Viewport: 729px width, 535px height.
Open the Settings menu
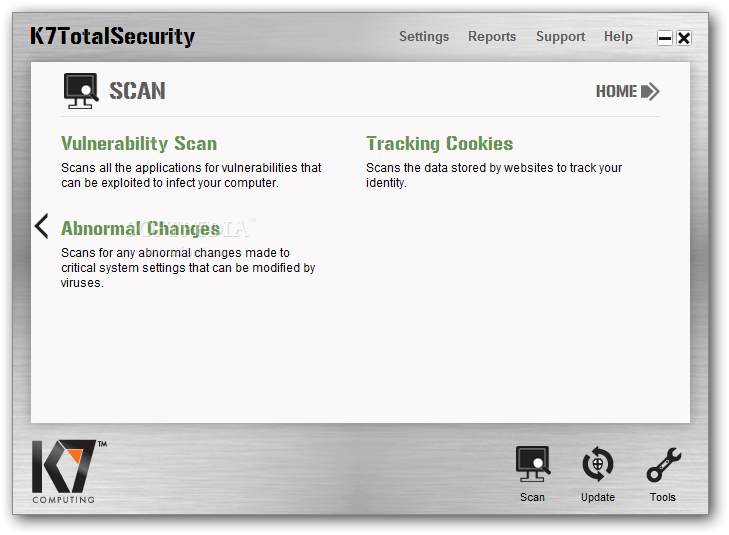pyautogui.click(x=424, y=36)
